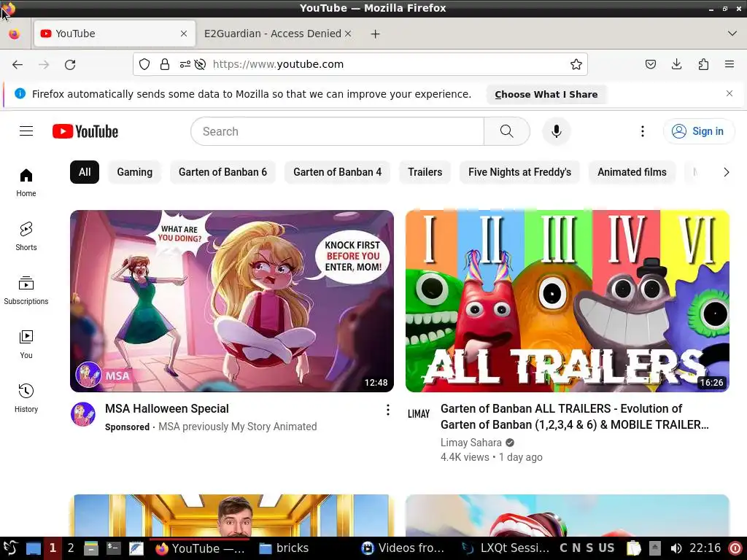Open Subscriptions from sidebar
747x560 pixels.
(26, 290)
